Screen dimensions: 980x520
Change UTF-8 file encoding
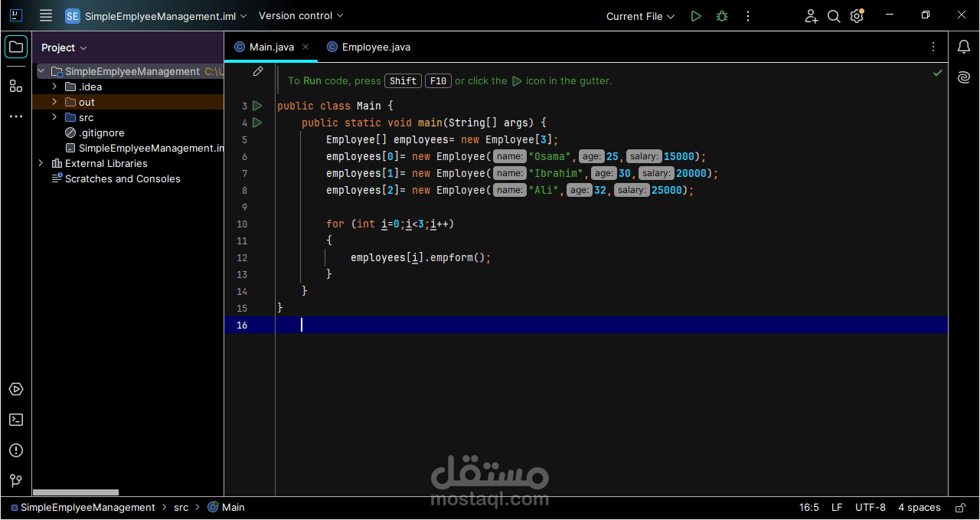click(871, 507)
